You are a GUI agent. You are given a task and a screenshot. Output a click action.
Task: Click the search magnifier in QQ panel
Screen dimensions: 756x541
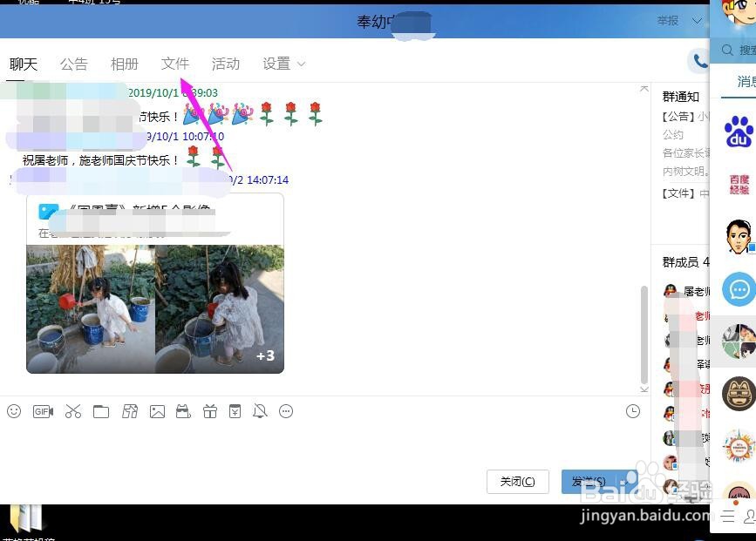tap(727, 50)
